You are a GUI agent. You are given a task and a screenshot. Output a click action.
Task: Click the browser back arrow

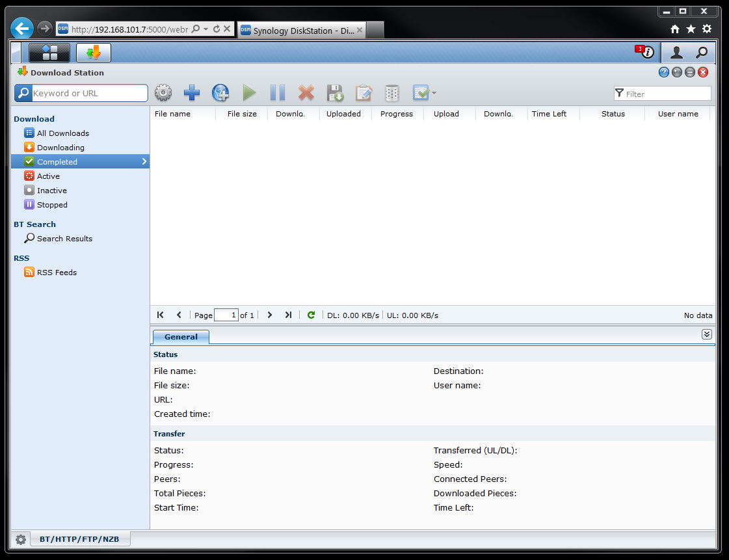22,29
